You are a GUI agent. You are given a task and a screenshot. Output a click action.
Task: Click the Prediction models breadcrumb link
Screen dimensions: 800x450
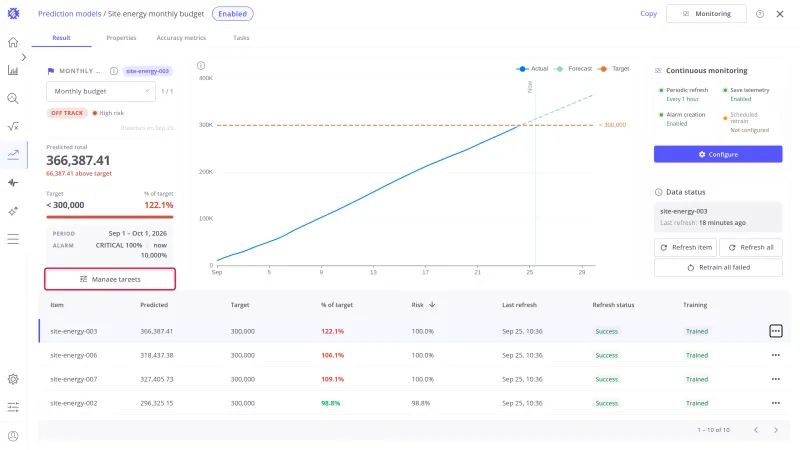69,14
